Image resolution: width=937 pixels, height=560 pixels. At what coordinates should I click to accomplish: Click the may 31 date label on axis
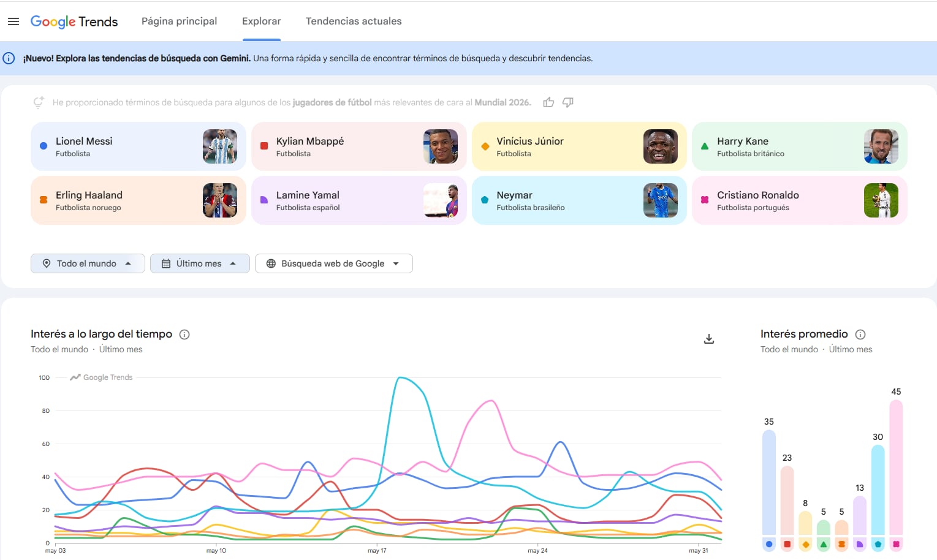click(x=699, y=551)
